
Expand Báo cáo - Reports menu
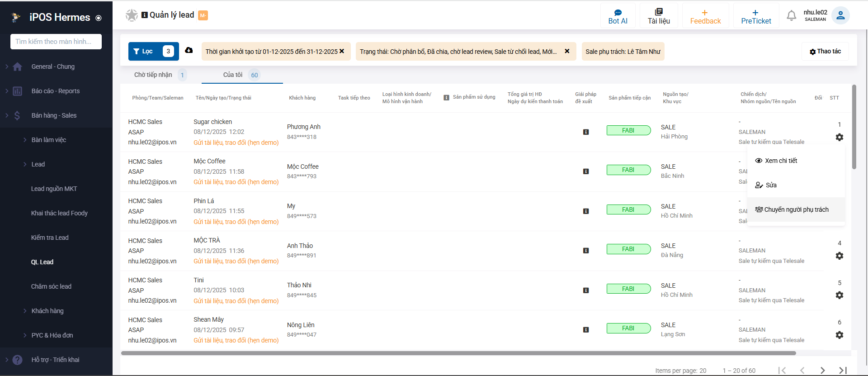click(56, 91)
